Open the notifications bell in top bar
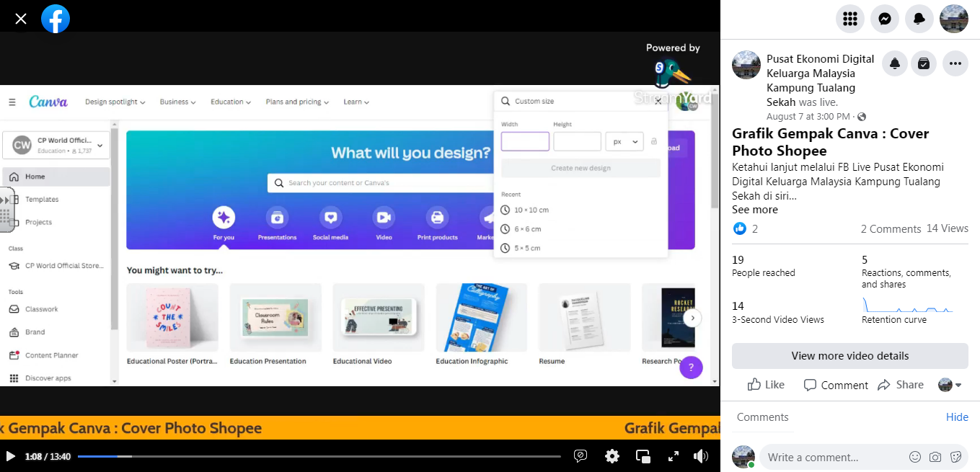980x472 pixels. click(919, 19)
